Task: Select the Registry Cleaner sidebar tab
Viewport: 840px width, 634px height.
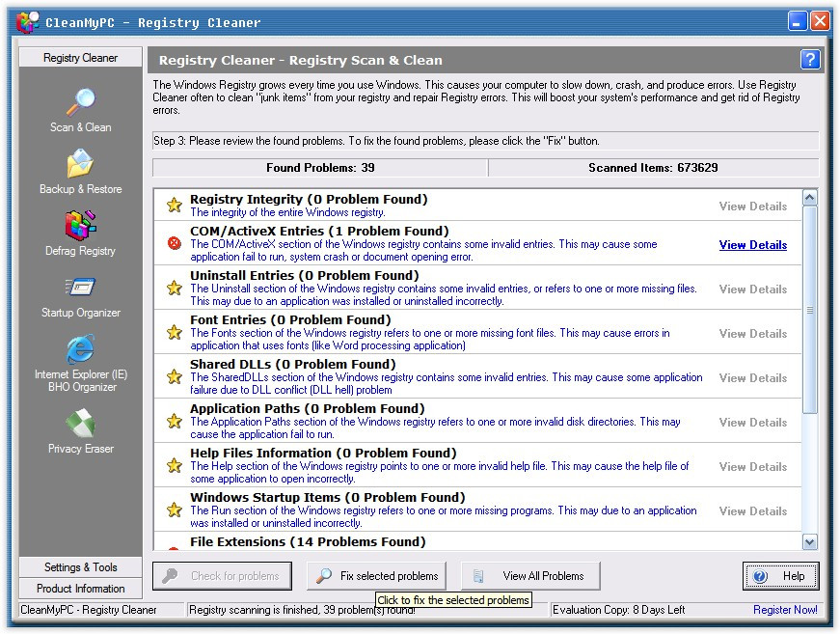Action: (80, 57)
